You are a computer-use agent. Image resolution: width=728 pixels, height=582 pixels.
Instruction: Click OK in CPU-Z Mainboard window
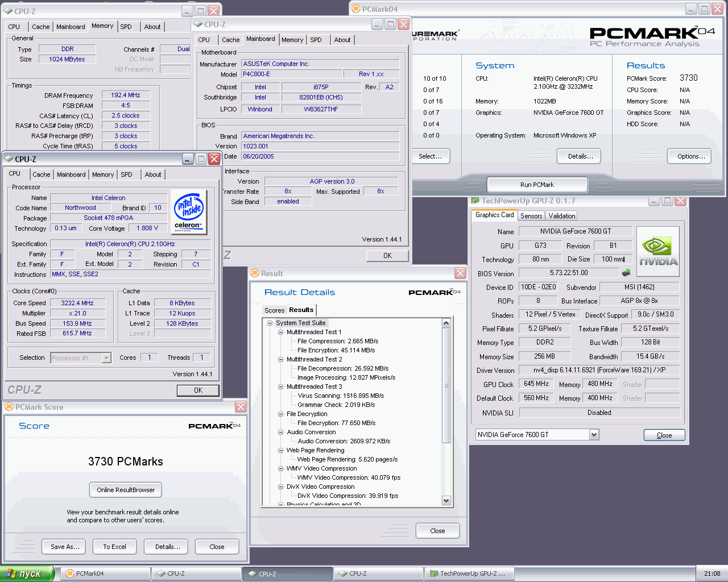point(387,256)
